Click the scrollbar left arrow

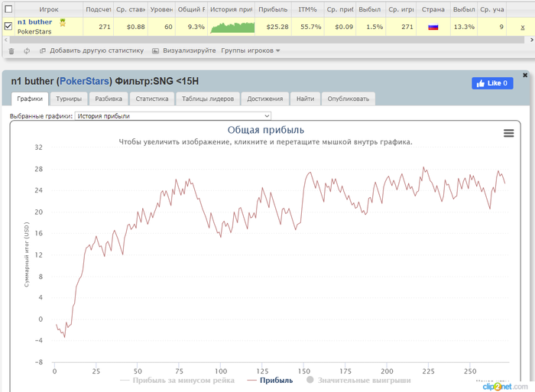point(6,40)
